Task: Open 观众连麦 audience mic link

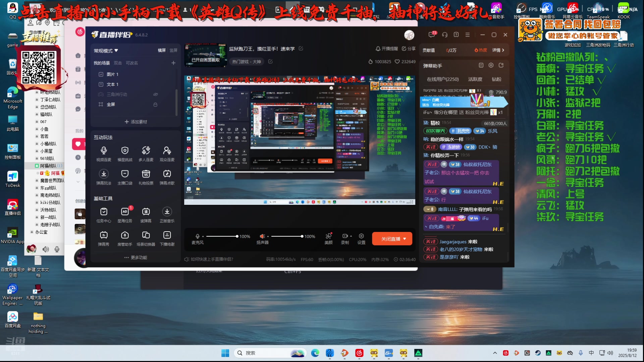Action: click(x=167, y=154)
